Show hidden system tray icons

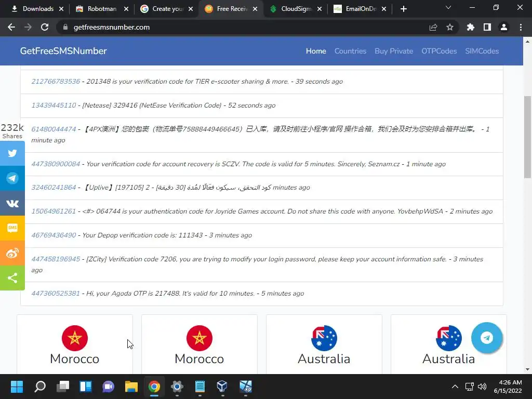click(x=455, y=387)
